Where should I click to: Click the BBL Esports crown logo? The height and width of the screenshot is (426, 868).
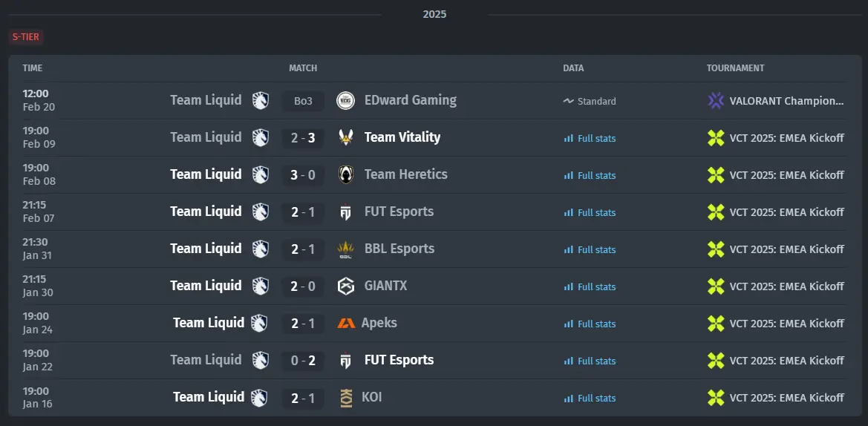click(x=345, y=249)
